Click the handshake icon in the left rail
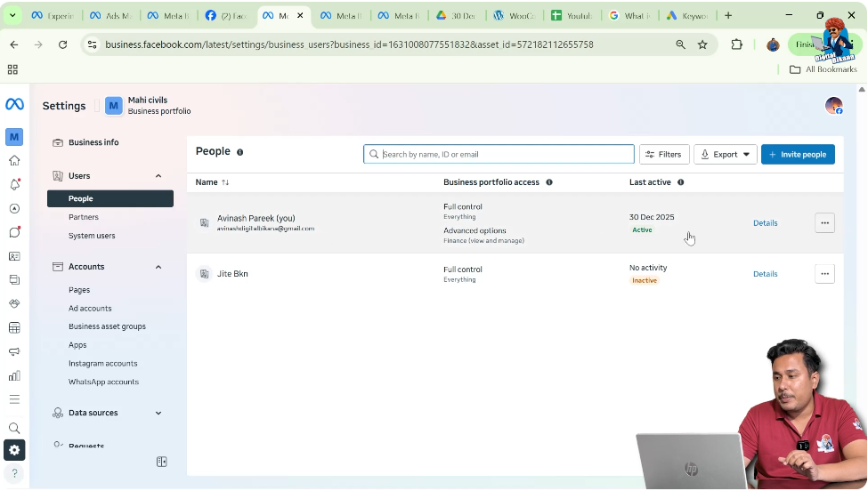Screen dimensions: 868x491 click(14, 303)
